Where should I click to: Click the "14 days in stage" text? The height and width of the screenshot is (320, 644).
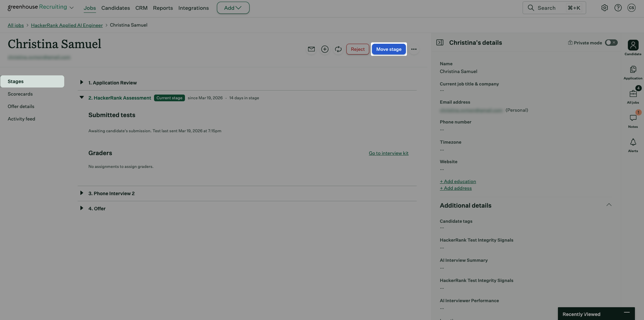(244, 98)
